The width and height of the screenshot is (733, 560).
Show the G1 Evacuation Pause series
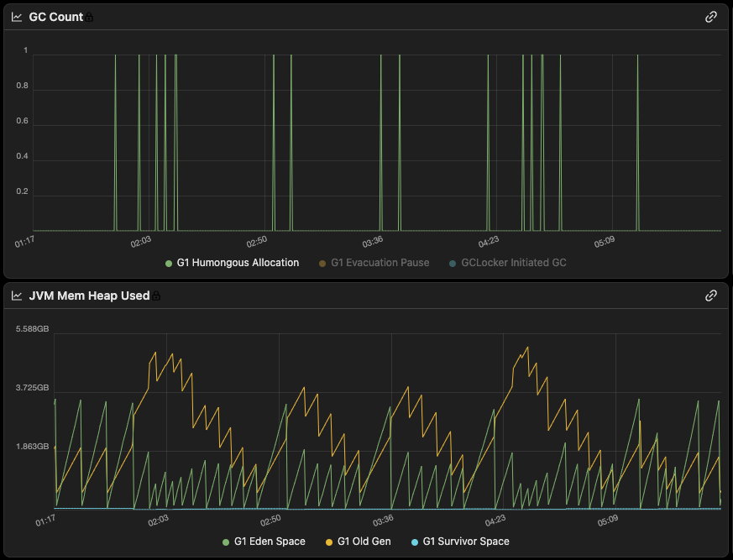click(374, 263)
